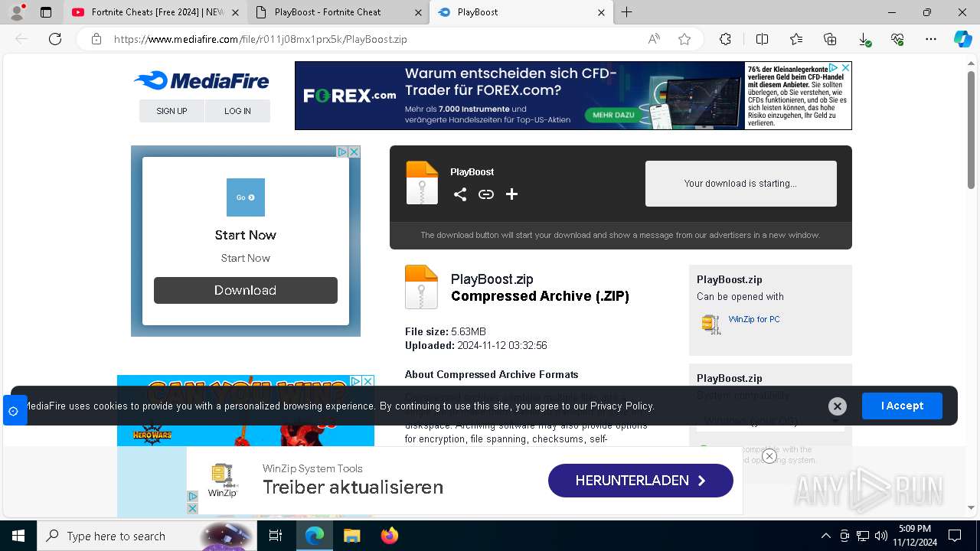The height and width of the screenshot is (551, 980).
Task: Open Microsoft Edge from the taskbar
Action: click(315, 536)
